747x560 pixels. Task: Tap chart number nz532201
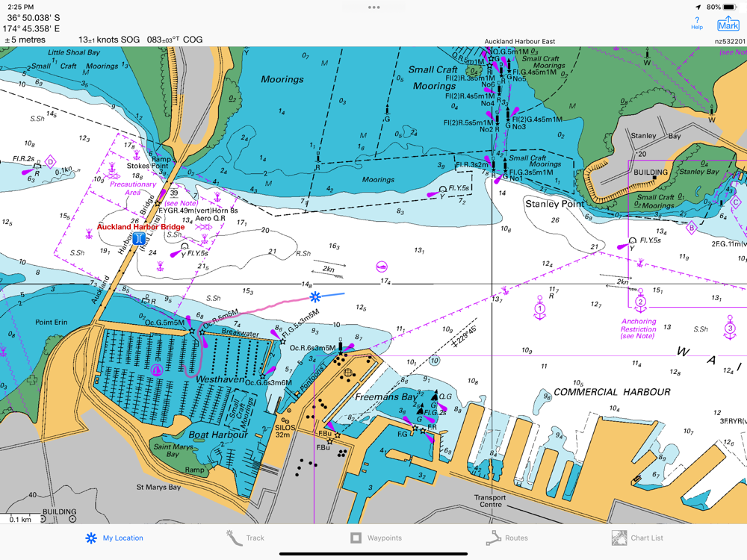(729, 41)
